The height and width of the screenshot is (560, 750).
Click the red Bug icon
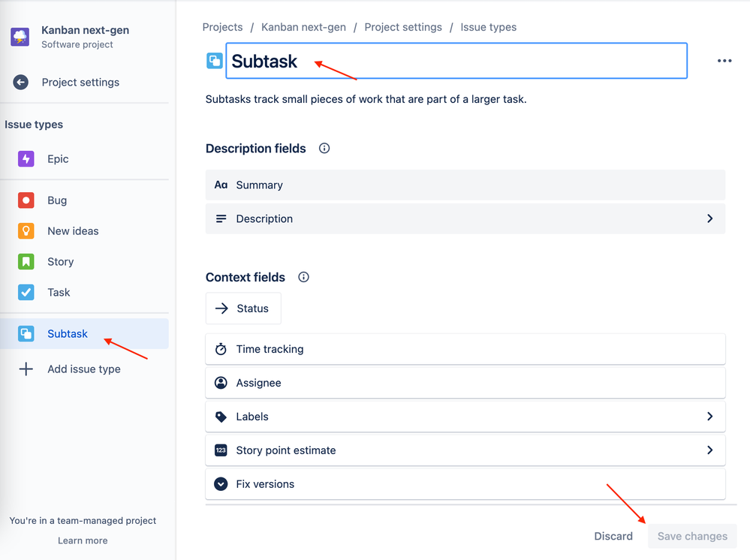[x=26, y=200]
